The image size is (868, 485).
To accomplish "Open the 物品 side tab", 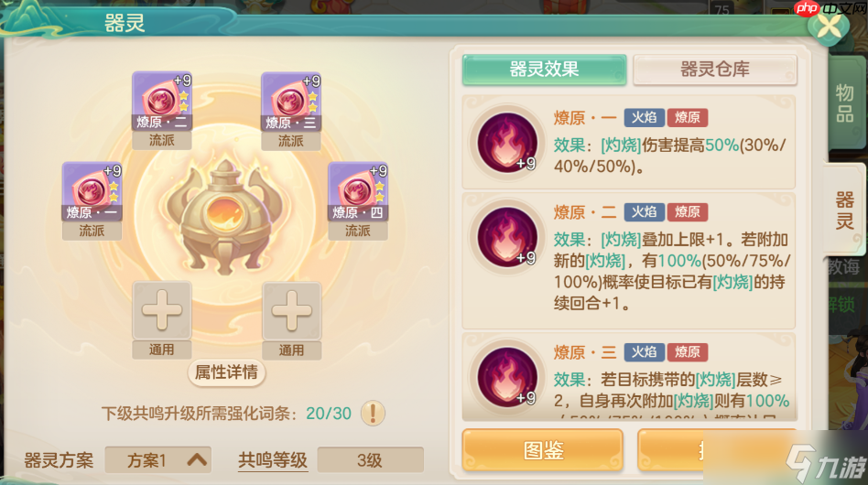I will point(845,102).
